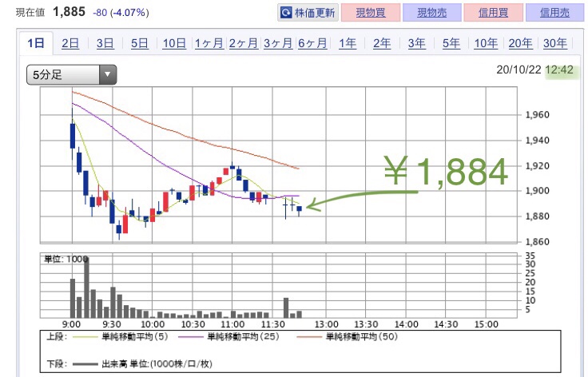
Task: Open the 5分足 interval dropdown
Action: pyautogui.click(x=71, y=74)
